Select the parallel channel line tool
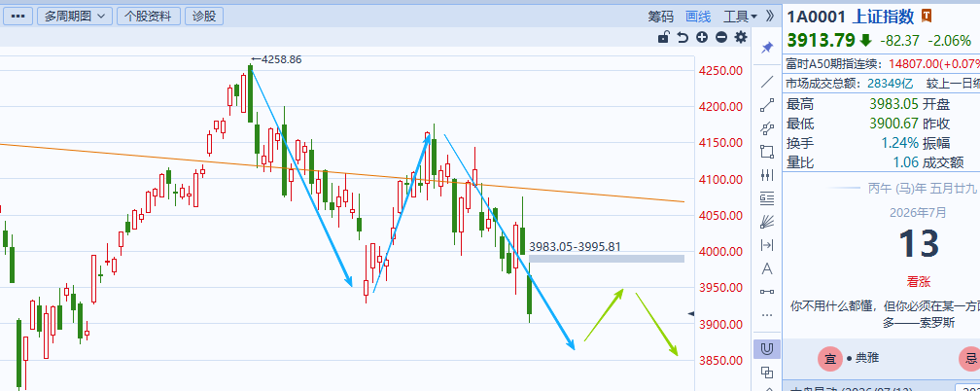Screen dimensions: 980x391 coord(767,128)
